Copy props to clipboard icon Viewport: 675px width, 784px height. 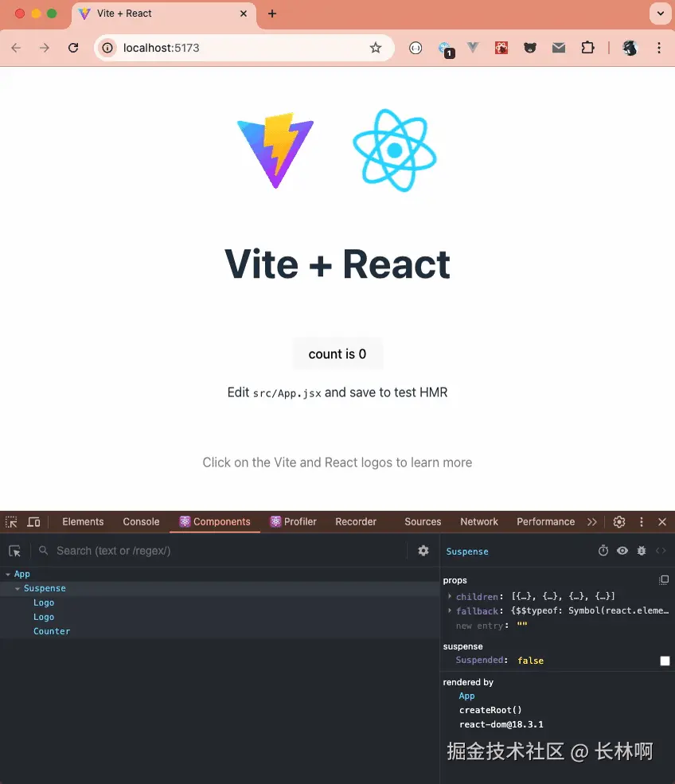click(x=664, y=580)
